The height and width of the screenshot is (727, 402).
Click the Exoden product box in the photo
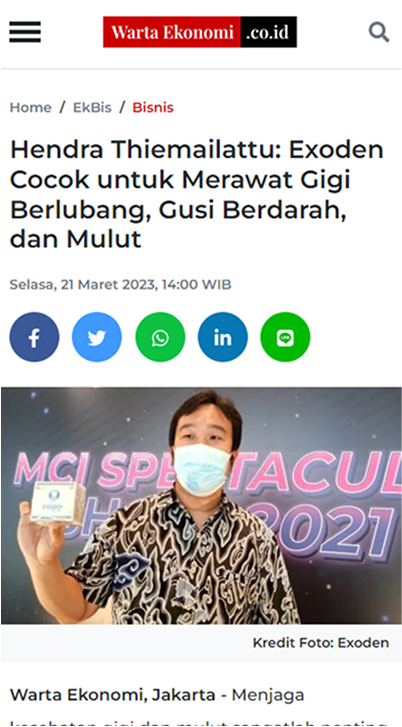[x=52, y=503]
